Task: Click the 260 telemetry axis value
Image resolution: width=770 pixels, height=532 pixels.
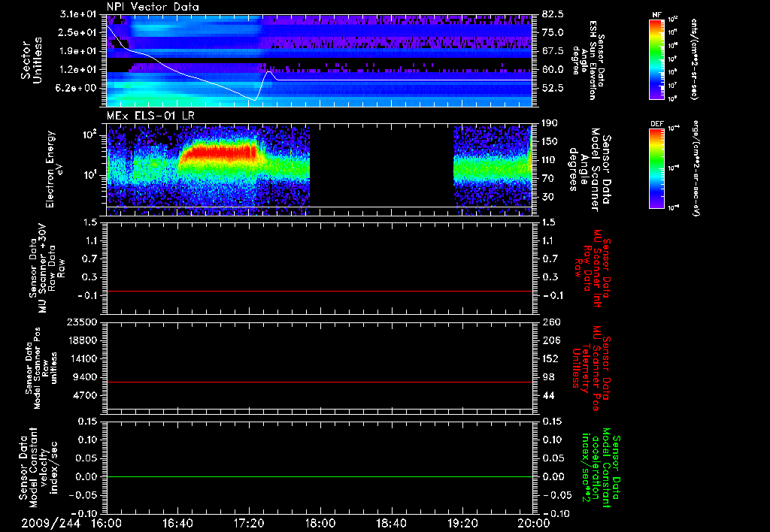Action: click(550, 322)
